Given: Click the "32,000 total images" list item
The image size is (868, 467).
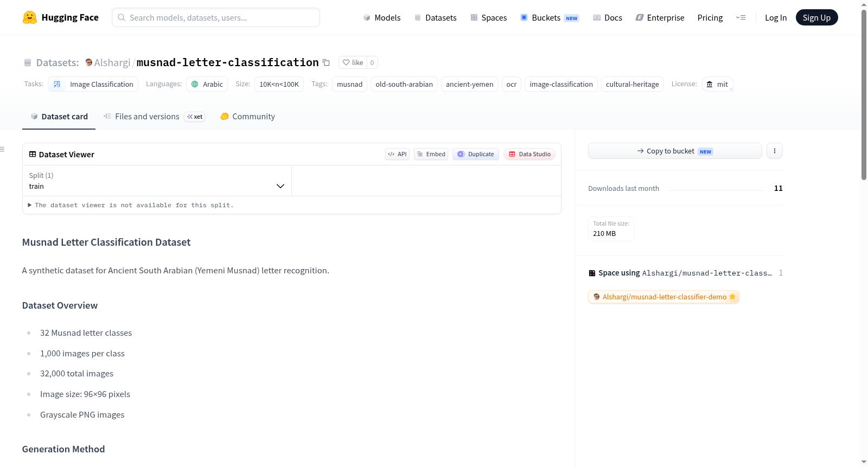Looking at the screenshot, I should click(x=76, y=374).
